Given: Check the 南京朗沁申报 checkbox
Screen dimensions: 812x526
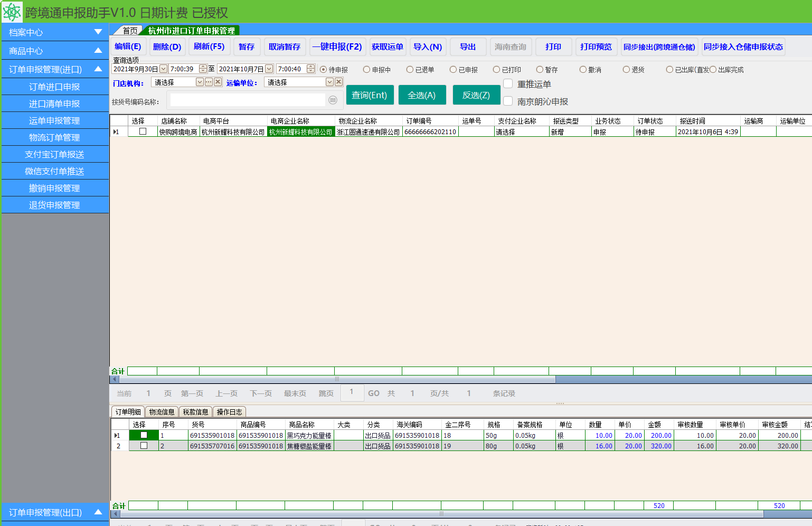Looking at the screenshot, I should [x=508, y=101].
